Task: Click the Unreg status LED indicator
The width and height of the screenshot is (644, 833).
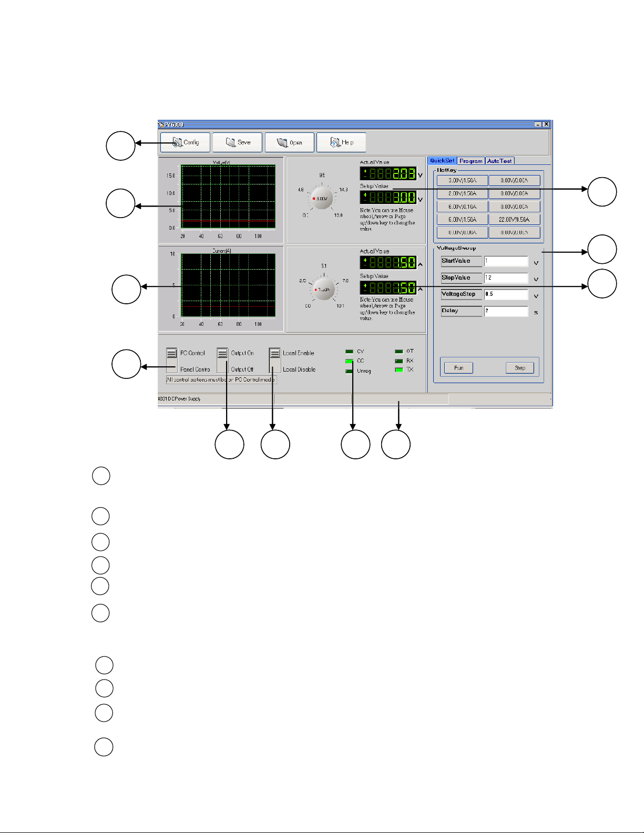Action: click(x=349, y=371)
